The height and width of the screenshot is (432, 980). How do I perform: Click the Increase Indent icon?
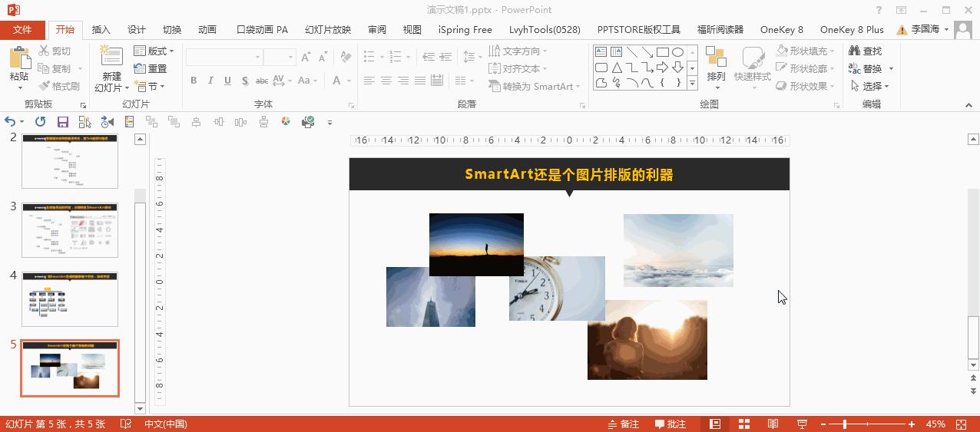click(x=446, y=58)
